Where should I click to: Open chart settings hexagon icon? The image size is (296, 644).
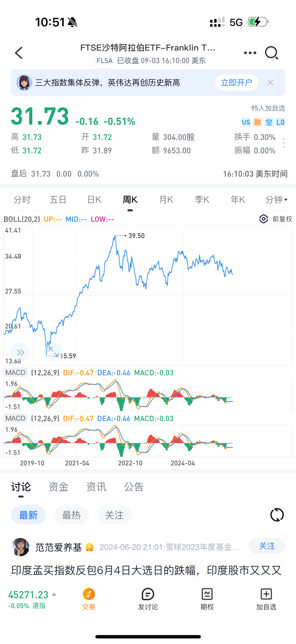pyautogui.click(x=264, y=219)
